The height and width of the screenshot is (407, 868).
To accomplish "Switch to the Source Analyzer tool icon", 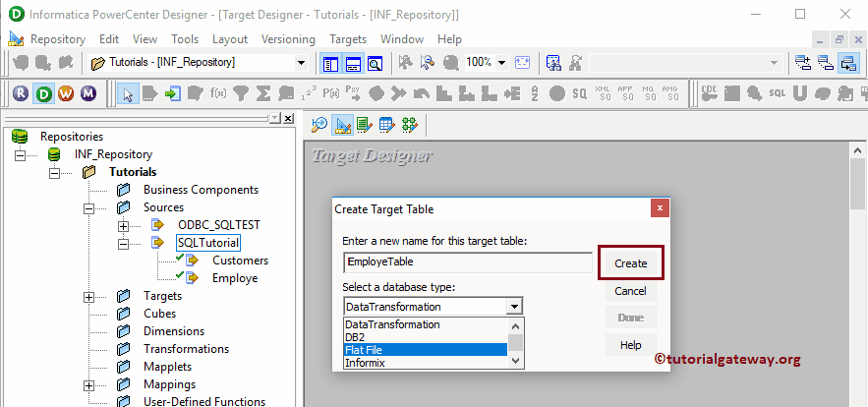I will 318,125.
